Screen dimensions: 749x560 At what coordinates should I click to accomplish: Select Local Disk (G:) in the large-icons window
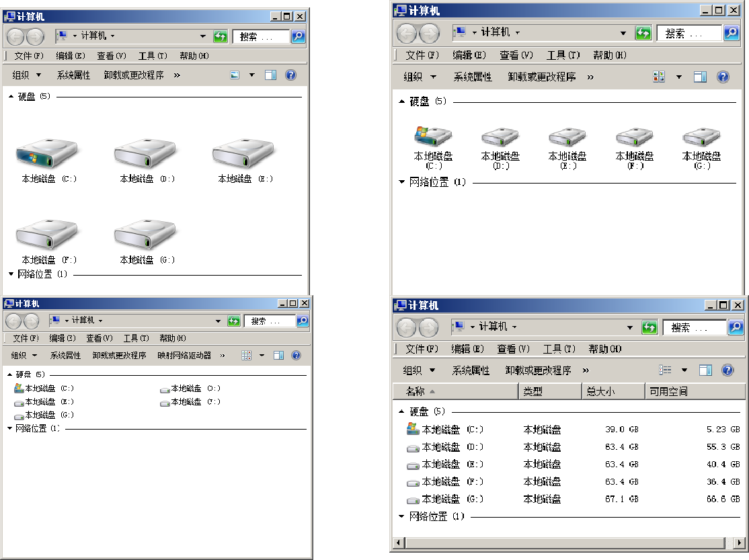pyautogui.click(x=145, y=235)
